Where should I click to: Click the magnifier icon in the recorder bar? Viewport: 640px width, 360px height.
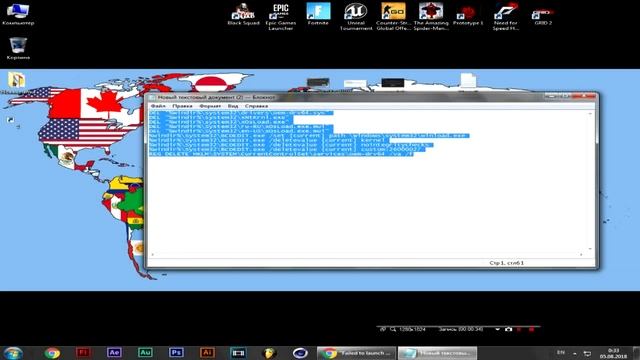point(393,329)
